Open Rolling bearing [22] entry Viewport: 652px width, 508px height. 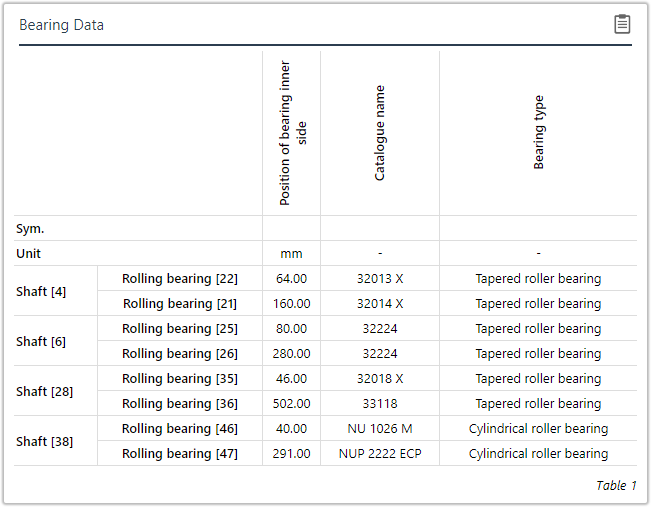tap(180, 279)
